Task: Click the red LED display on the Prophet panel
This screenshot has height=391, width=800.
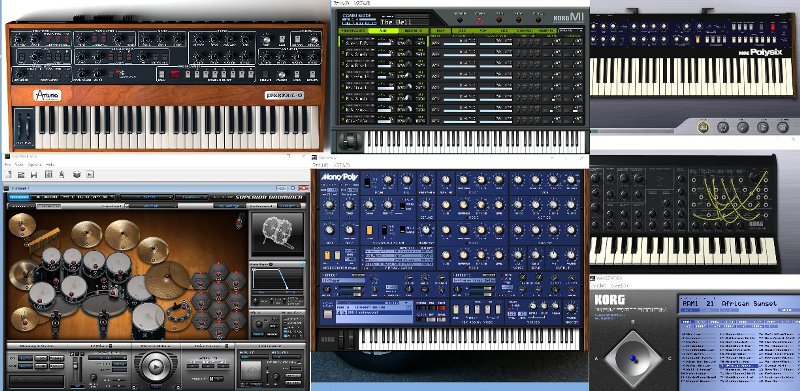Action: (x=175, y=74)
